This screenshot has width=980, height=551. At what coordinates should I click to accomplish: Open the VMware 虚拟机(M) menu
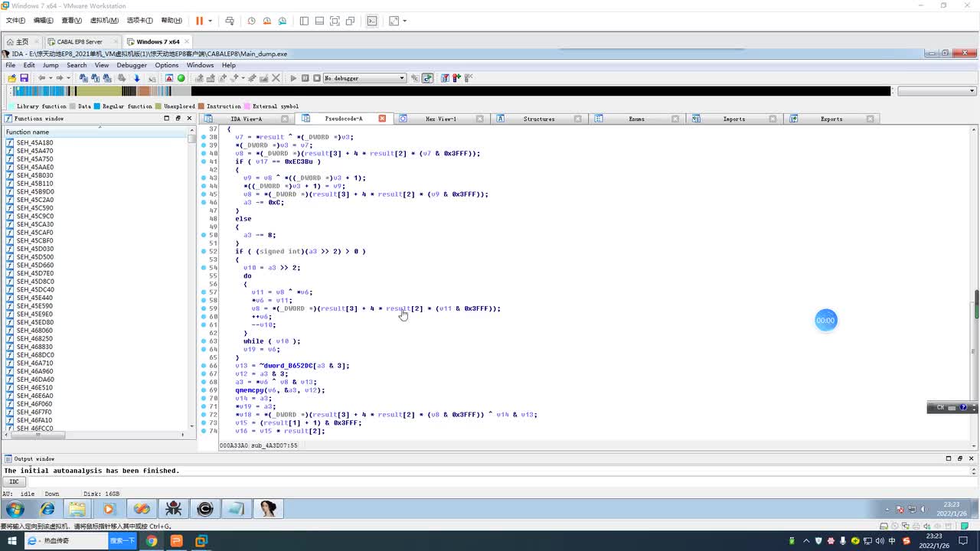tap(104, 21)
